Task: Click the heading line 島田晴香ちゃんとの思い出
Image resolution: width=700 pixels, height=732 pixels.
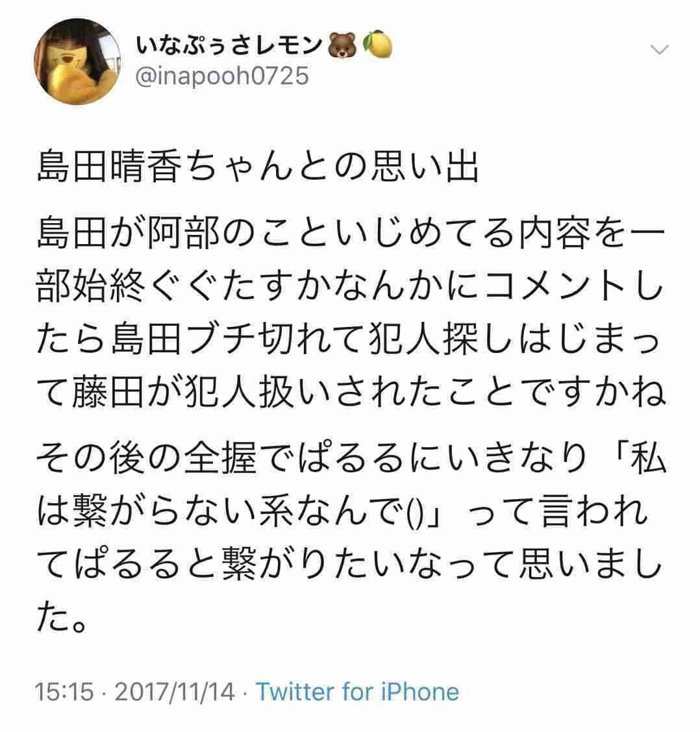Action: click(x=258, y=167)
